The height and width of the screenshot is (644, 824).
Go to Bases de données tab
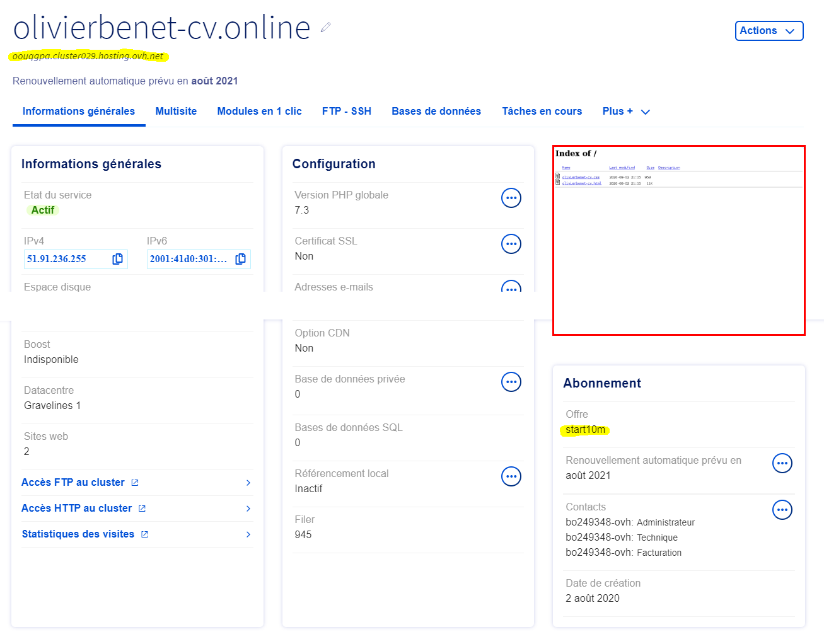(436, 112)
